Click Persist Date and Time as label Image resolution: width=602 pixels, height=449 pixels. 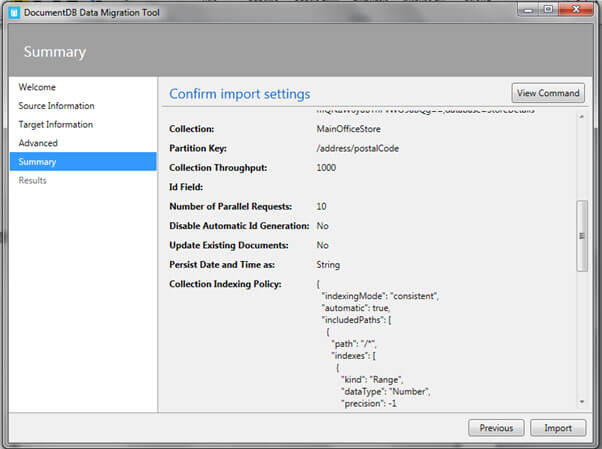click(x=222, y=265)
